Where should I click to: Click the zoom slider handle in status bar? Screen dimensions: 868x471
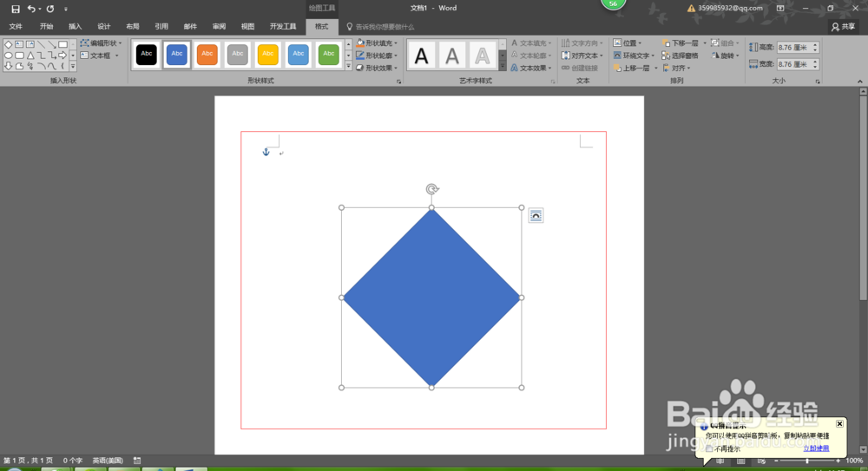coord(807,461)
